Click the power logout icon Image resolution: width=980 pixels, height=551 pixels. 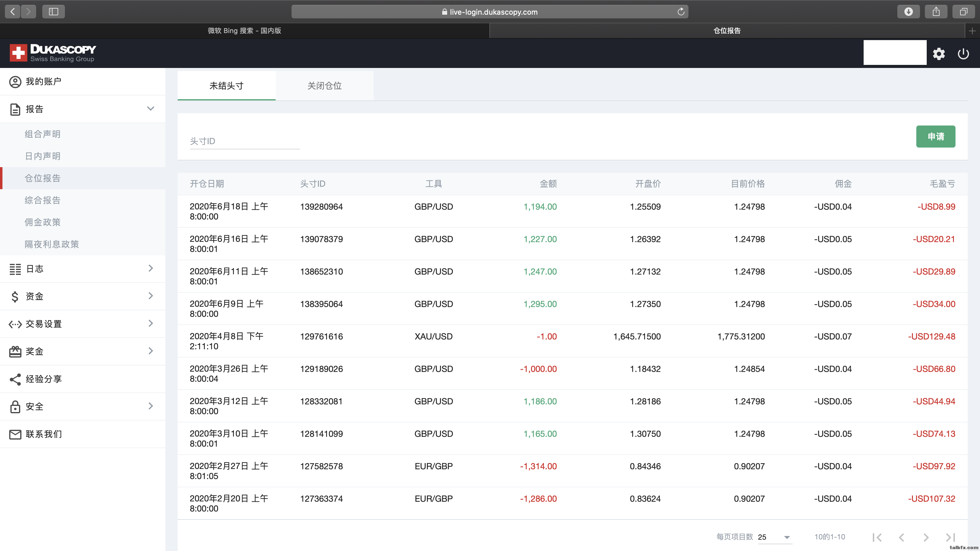pyautogui.click(x=963, y=54)
